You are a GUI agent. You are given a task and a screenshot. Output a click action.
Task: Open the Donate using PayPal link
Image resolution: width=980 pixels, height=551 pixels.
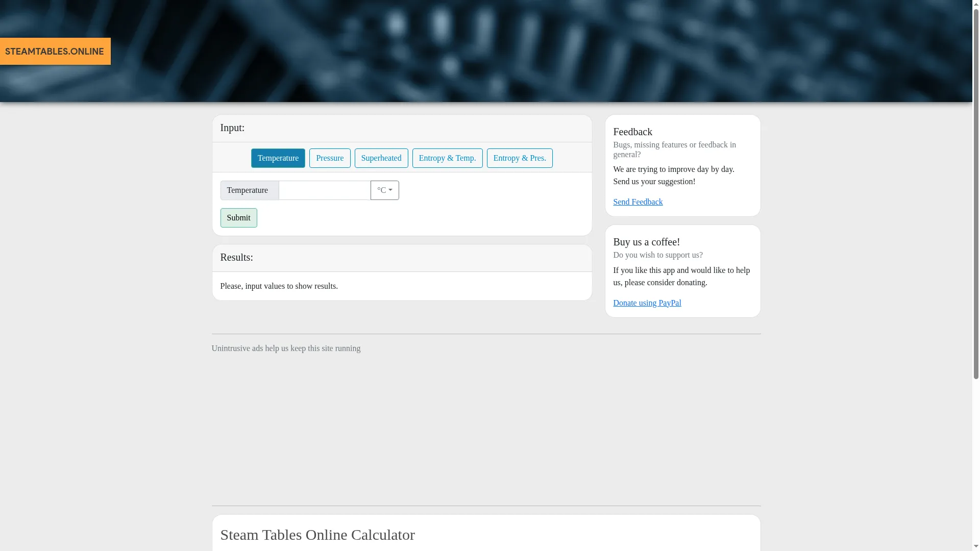[x=647, y=303]
